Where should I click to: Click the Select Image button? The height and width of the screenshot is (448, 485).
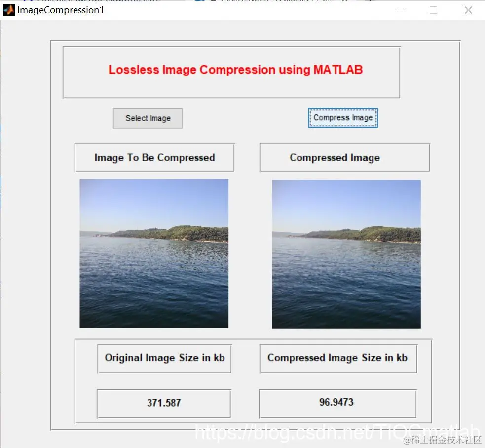click(x=148, y=118)
